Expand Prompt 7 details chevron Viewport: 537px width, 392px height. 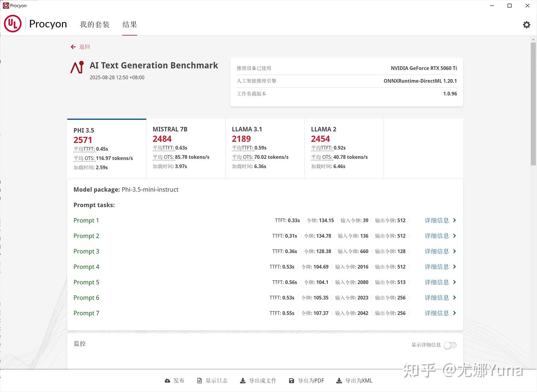pyautogui.click(x=455, y=313)
